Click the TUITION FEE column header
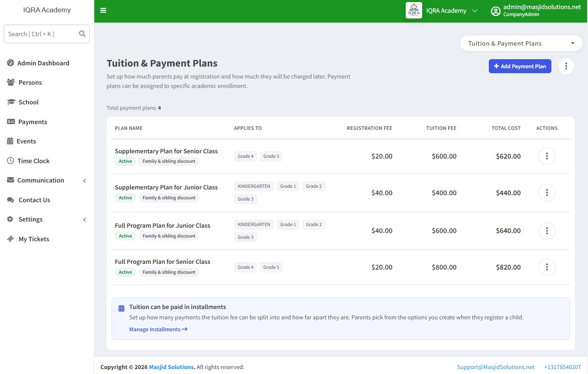Viewport: 588px width, 374px height. click(441, 128)
